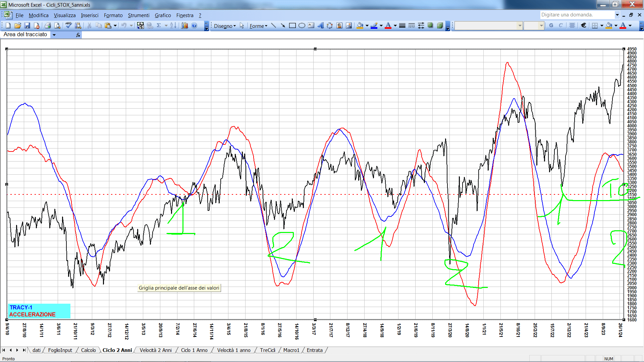This screenshot has width=644, height=362.
Task: Click Drawing fill color bucket swatch
Action: [360, 25]
